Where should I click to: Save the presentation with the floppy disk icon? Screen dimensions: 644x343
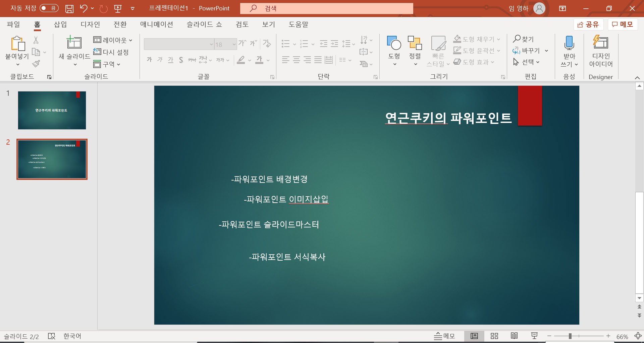point(69,8)
